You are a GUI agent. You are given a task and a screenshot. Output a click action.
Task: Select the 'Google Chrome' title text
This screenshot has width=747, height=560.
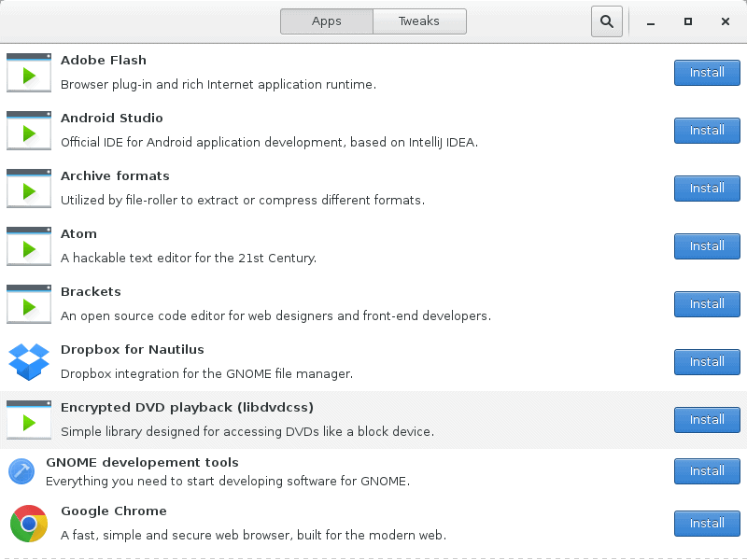114,511
